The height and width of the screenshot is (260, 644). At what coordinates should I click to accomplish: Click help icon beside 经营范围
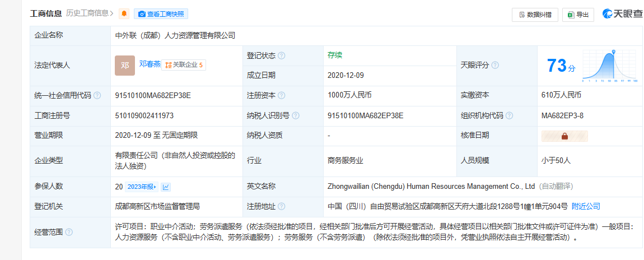click(69, 232)
